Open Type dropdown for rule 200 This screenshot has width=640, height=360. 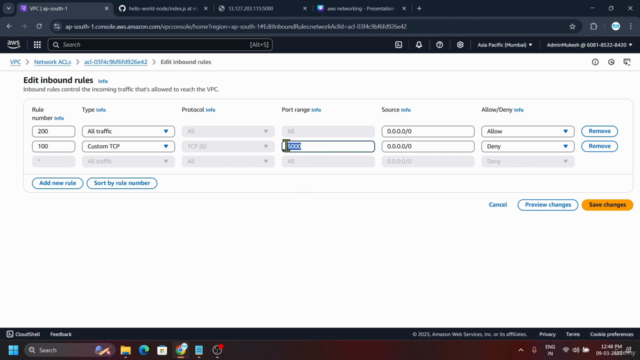point(128,131)
